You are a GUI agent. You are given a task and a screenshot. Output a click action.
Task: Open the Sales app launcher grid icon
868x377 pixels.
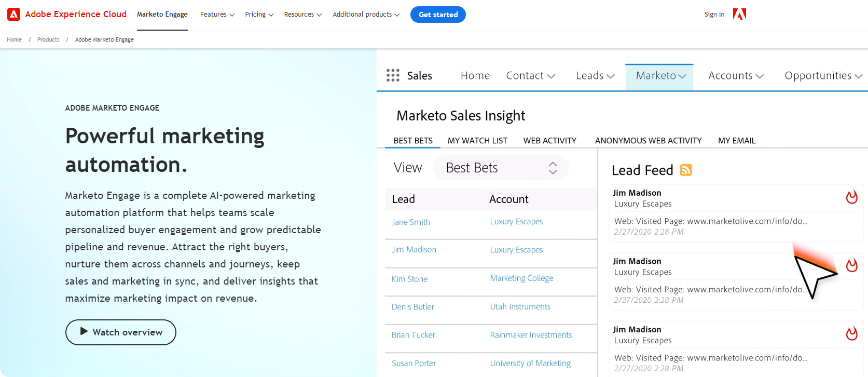[393, 75]
